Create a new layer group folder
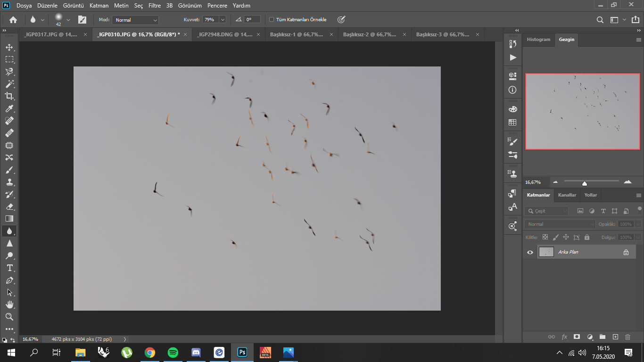Image resolution: width=644 pixels, height=362 pixels. tap(602, 337)
